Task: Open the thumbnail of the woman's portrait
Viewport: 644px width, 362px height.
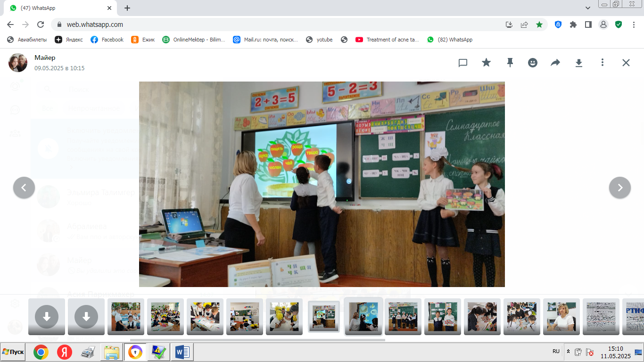Action: click(x=561, y=316)
